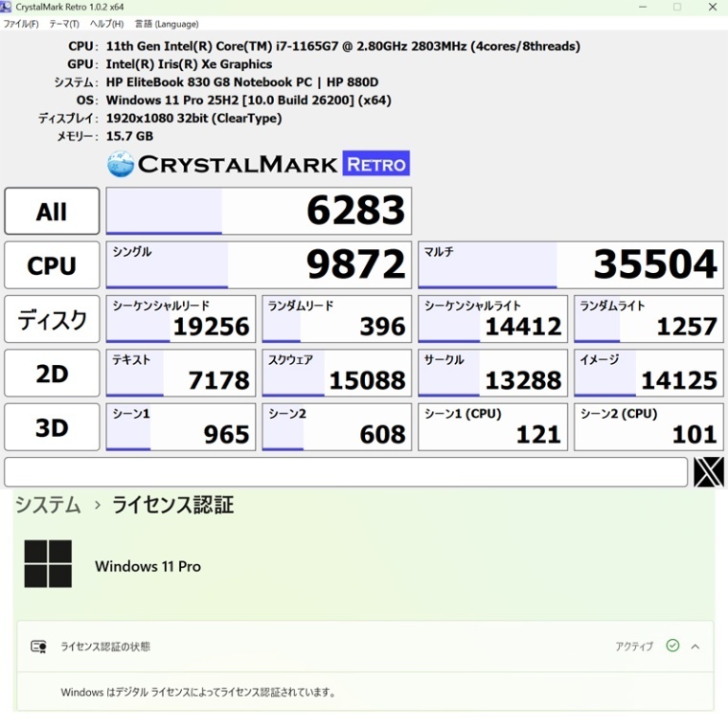728x728 pixels.
Task: Click the digital license activation message
Action: [198, 693]
